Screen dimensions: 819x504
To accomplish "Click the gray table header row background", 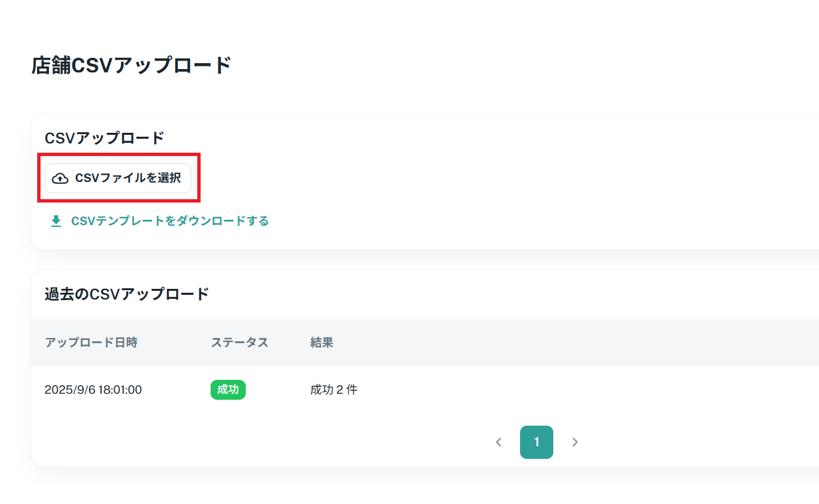I will 565,343.
